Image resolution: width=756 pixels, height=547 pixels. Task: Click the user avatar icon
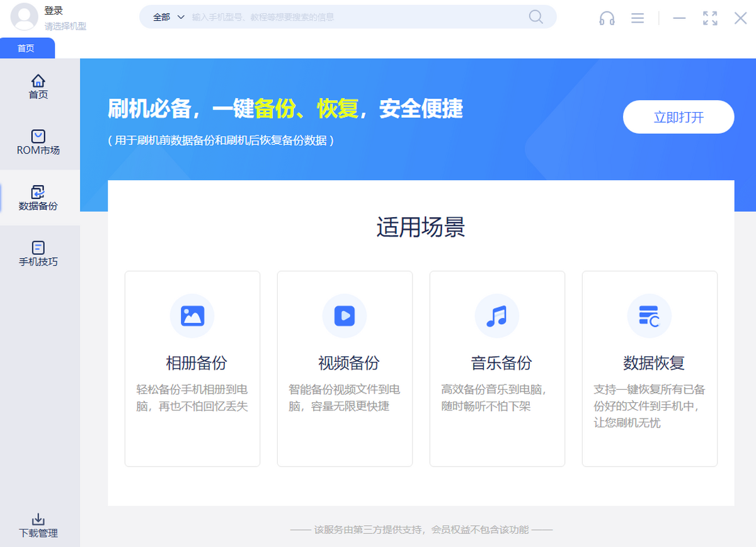coord(24,17)
